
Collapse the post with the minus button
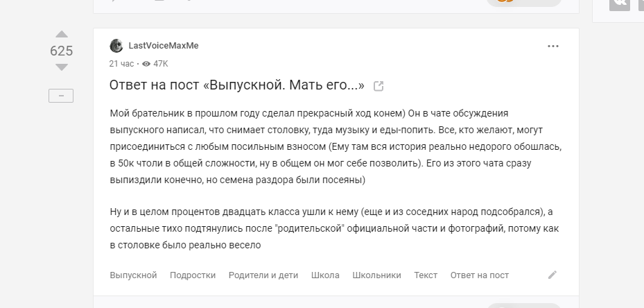[x=61, y=96]
